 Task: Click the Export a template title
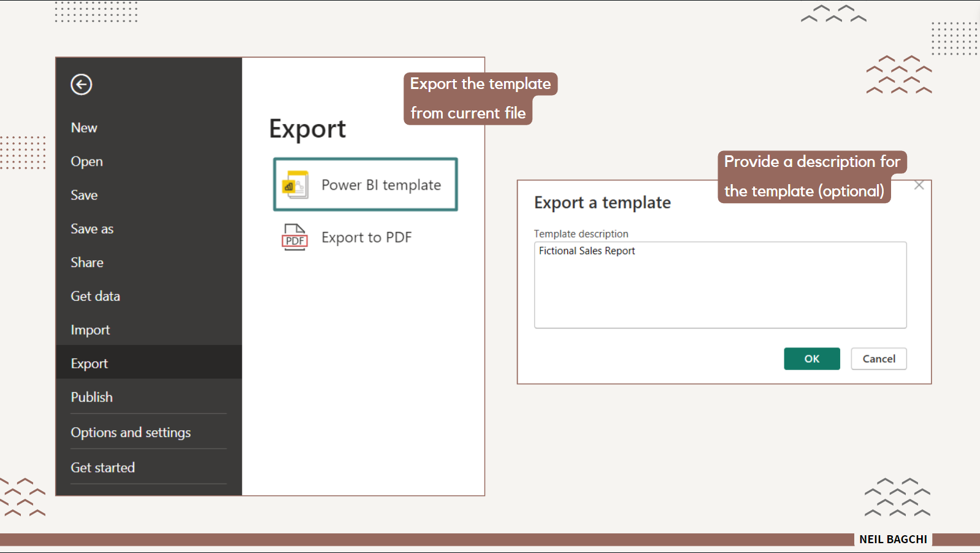point(602,203)
